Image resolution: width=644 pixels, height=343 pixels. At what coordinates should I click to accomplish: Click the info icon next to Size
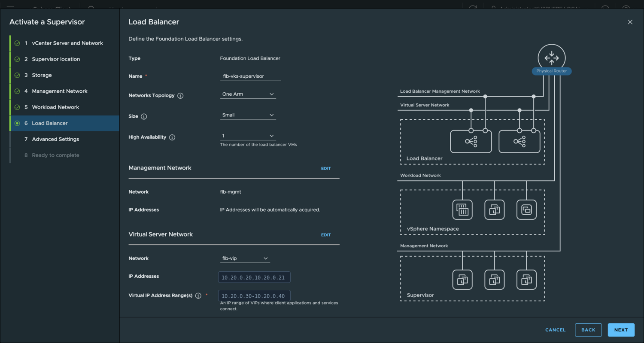coord(144,116)
